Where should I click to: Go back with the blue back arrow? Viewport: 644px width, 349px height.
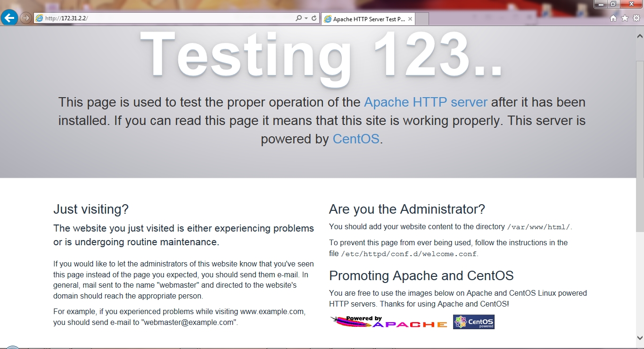[9, 18]
